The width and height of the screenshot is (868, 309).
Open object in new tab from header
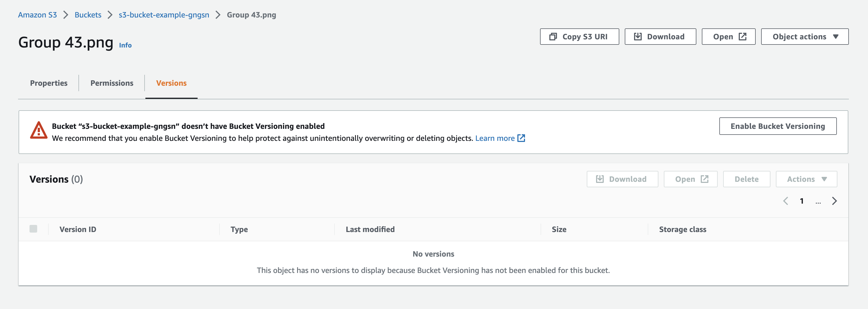pos(728,37)
